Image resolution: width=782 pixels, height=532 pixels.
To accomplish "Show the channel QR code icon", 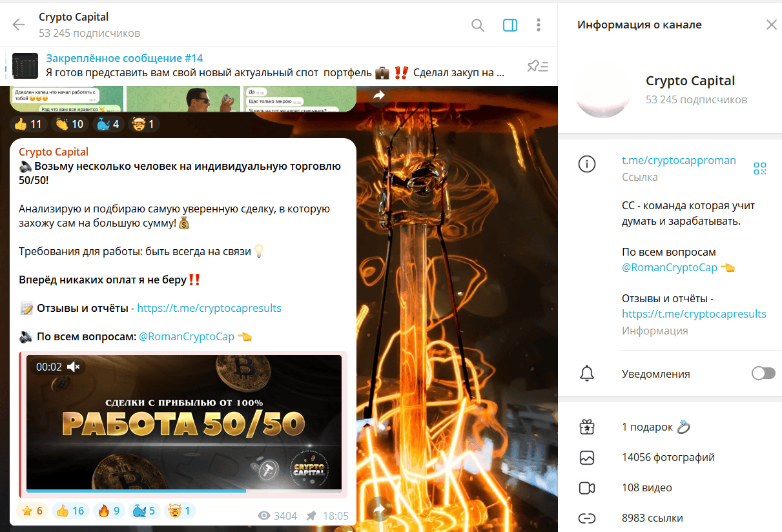I will tap(760, 169).
